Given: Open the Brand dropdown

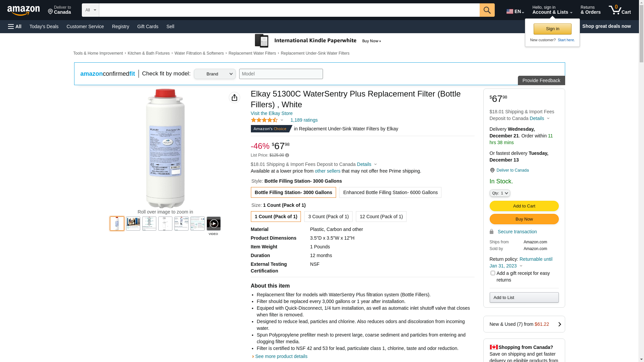Looking at the screenshot, I should pos(215,74).
